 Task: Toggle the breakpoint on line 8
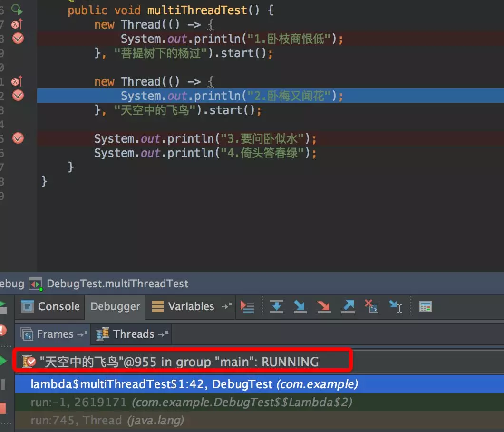[18, 39]
